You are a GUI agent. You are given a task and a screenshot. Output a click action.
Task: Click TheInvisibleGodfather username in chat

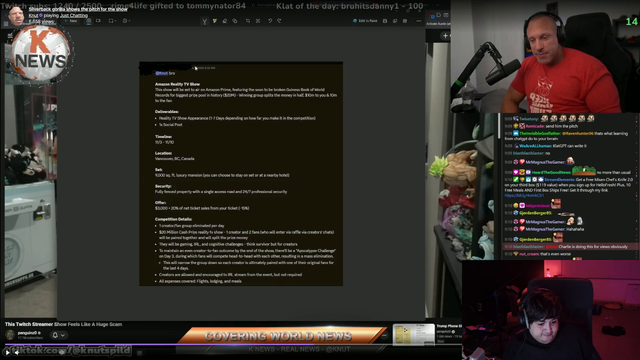(x=540, y=133)
